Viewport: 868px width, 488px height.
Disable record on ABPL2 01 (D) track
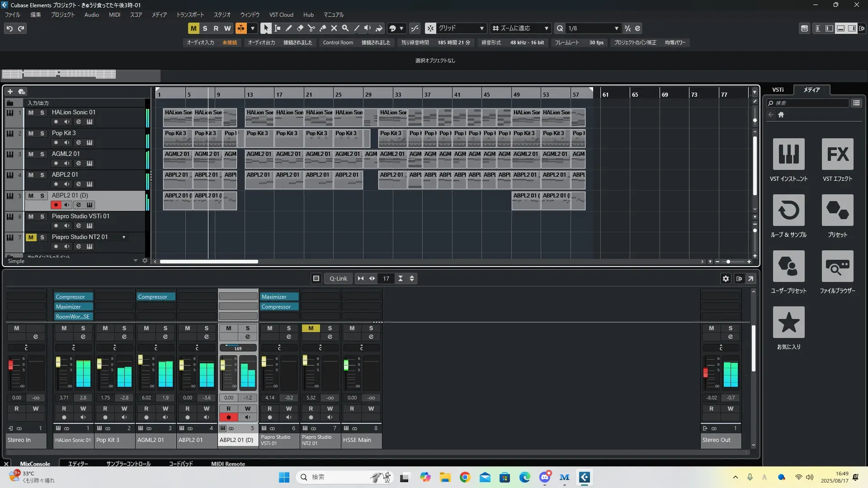pyautogui.click(x=56, y=205)
